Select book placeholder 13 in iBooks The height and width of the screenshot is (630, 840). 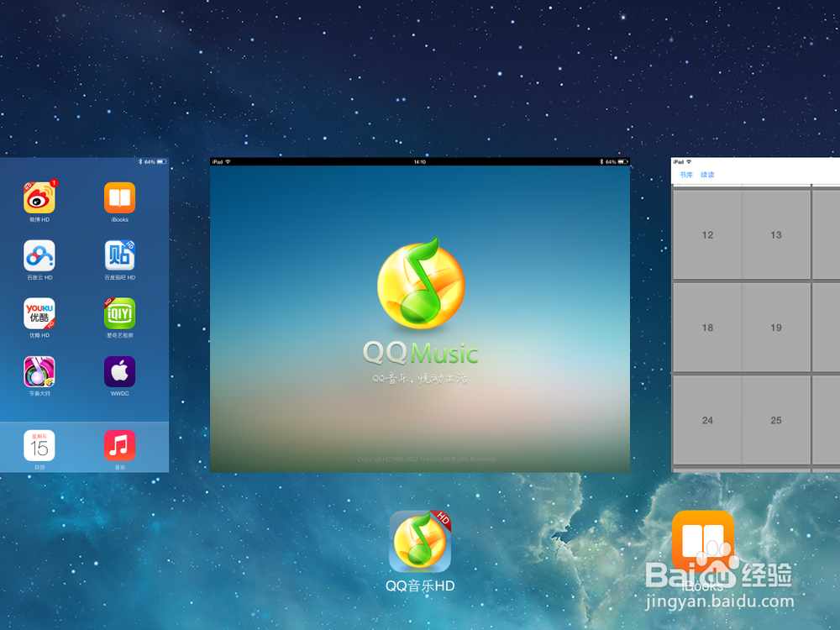[776, 234]
